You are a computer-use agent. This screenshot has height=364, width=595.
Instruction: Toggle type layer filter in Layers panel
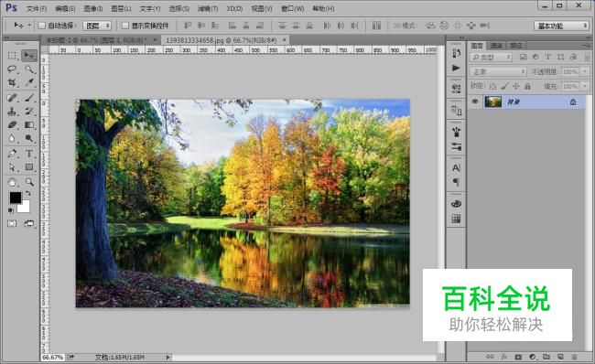547,57
